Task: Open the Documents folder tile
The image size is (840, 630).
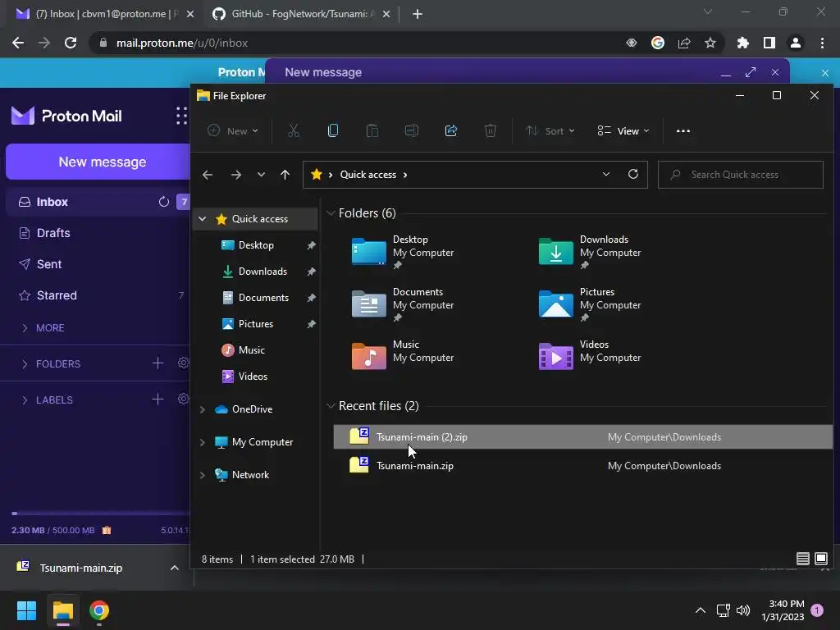Action: [403, 304]
